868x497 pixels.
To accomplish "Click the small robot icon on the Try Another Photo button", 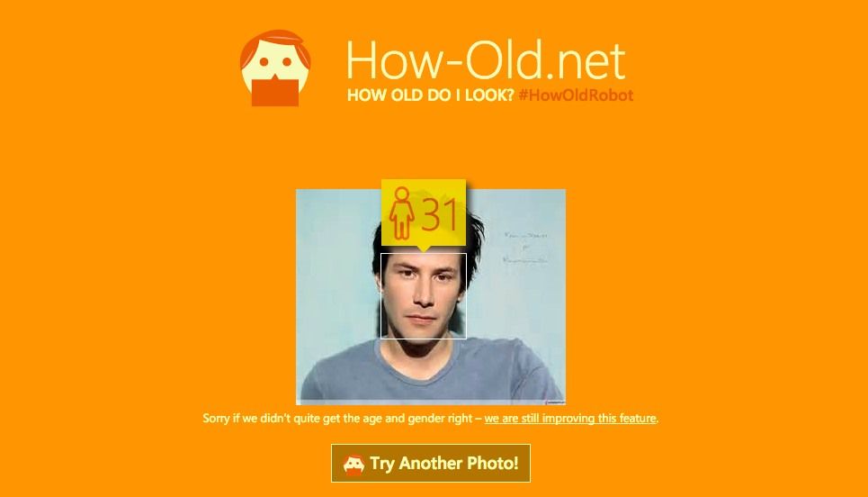I will point(353,465).
